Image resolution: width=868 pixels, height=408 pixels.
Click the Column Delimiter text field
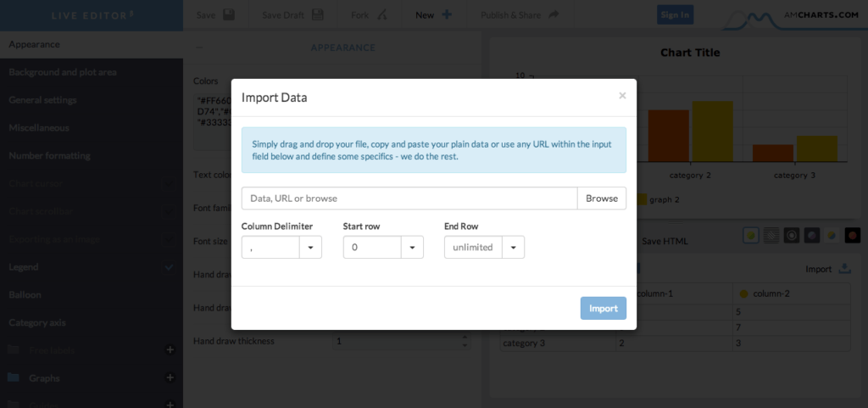coord(270,248)
